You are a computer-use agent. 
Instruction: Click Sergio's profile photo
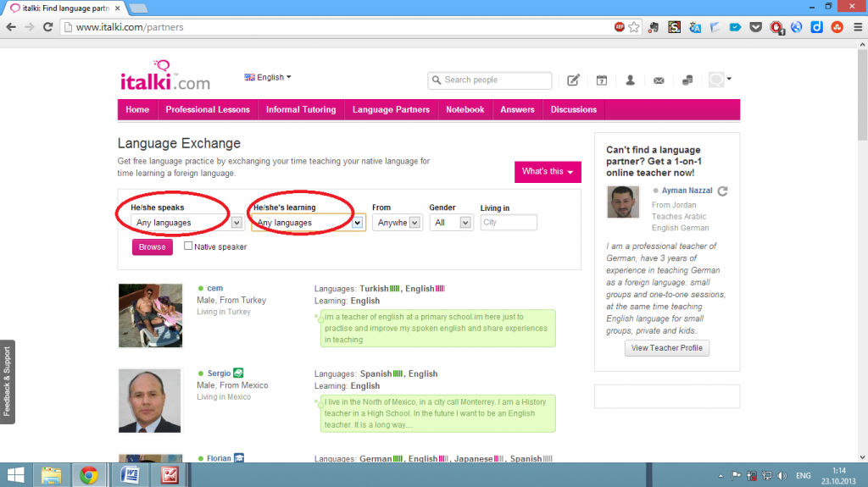[x=149, y=401]
